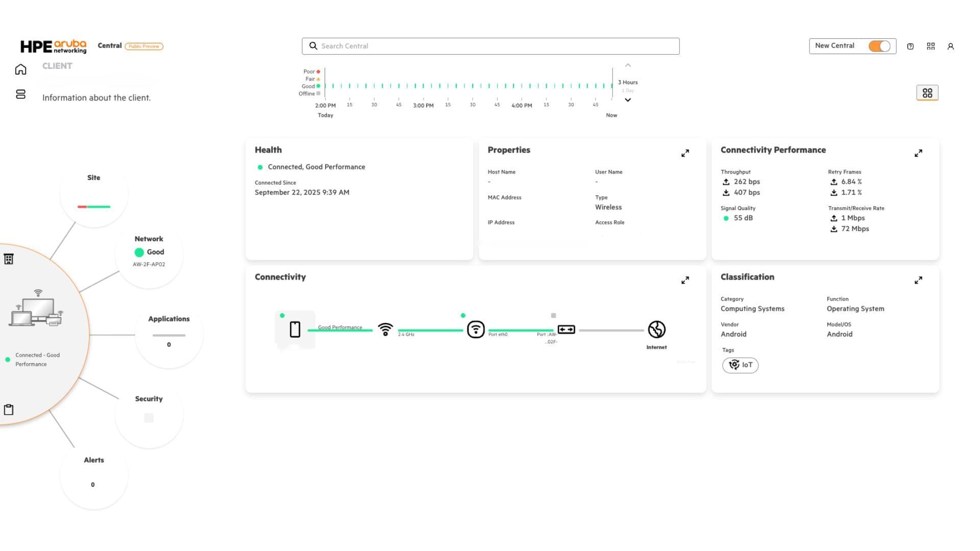Open the user profile icon
The width and height of the screenshot is (980, 551).
click(950, 46)
